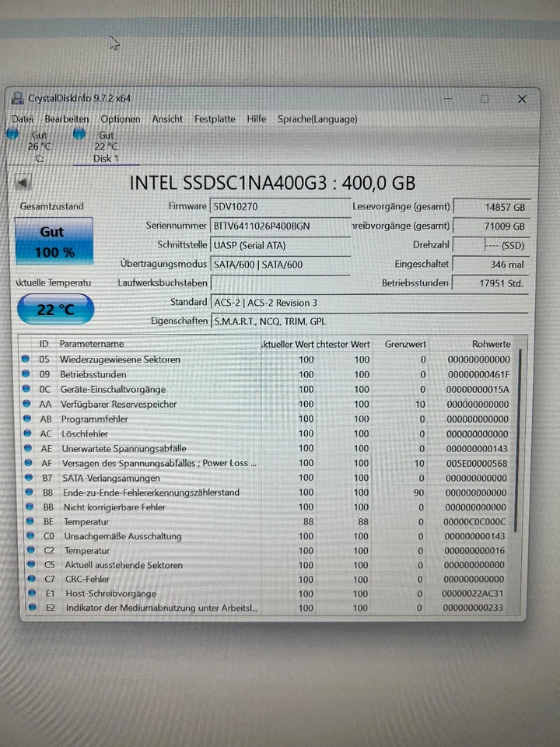Click the status dot for Host-Schreibvorgänge
The height and width of the screenshot is (747, 560).
tap(33, 593)
